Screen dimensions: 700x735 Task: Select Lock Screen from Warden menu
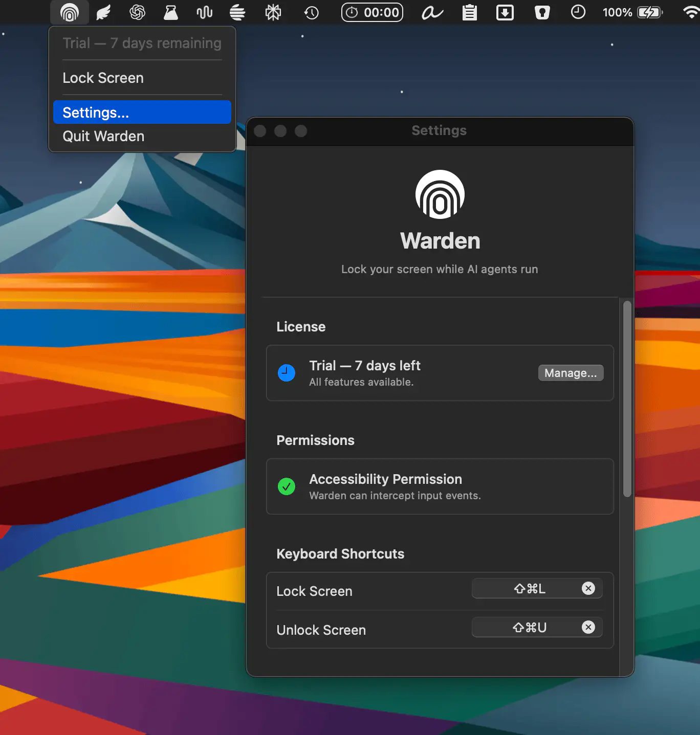[103, 78]
